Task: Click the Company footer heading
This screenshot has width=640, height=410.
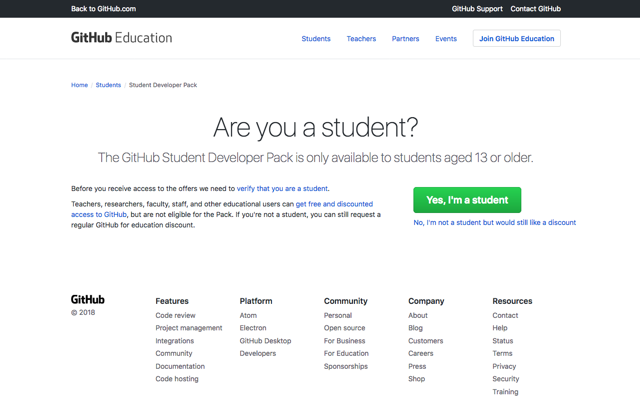Action: click(426, 301)
